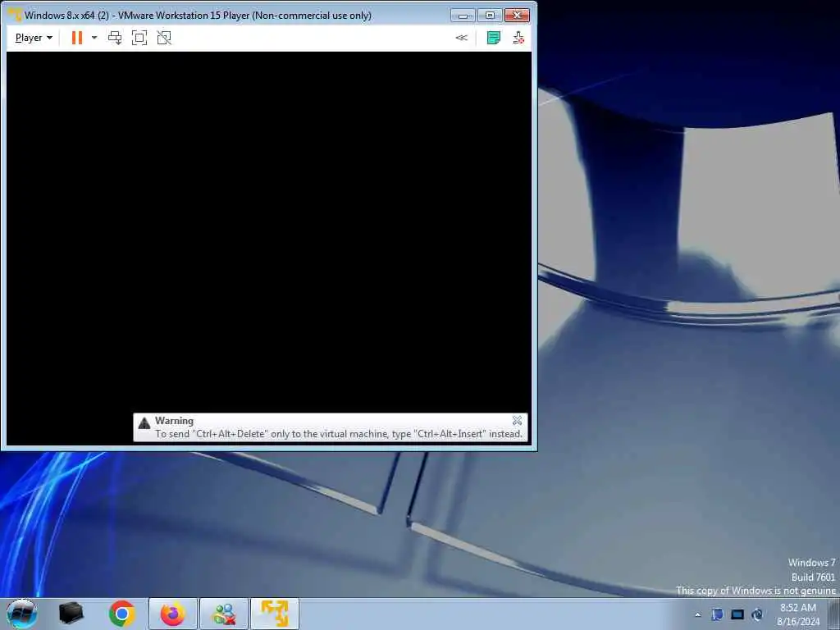This screenshot has height=630, width=840.
Task: Click the warning triangle icon
Action: pos(144,423)
